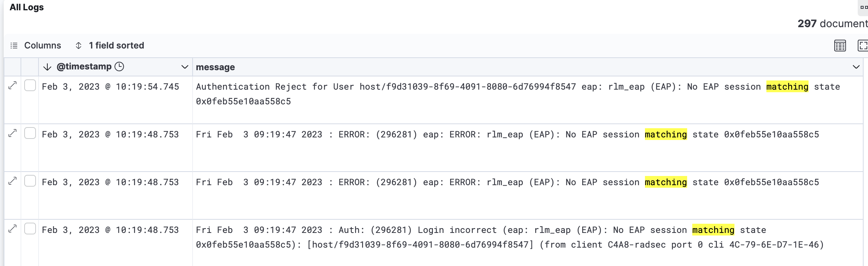
Task: Expand the Login incorrect log row
Action: pyautogui.click(x=12, y=229)
